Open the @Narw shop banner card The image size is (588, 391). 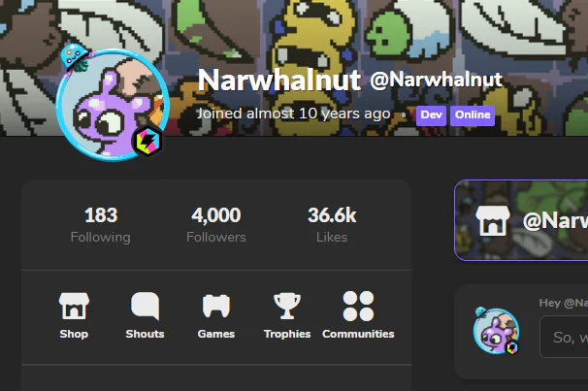(521, 220)
